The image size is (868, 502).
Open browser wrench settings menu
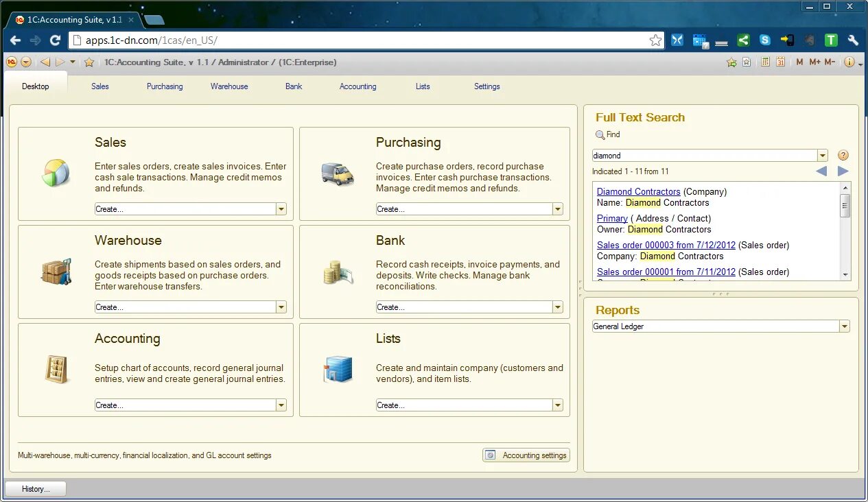tap(853, 40)
